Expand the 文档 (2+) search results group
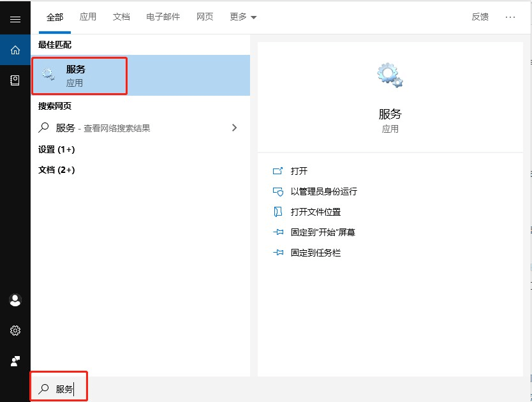Viewport: 532px width, 402px height. (x=56, y=170)
